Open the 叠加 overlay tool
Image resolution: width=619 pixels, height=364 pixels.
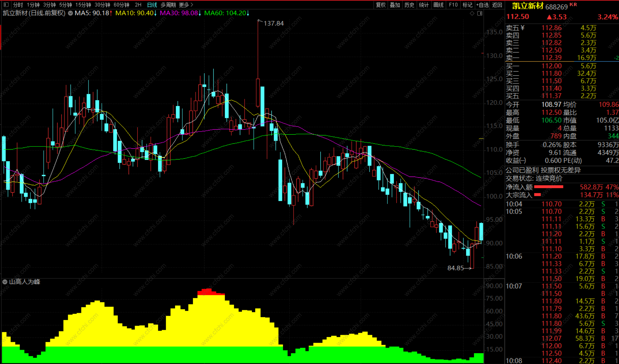pos(395,5)
